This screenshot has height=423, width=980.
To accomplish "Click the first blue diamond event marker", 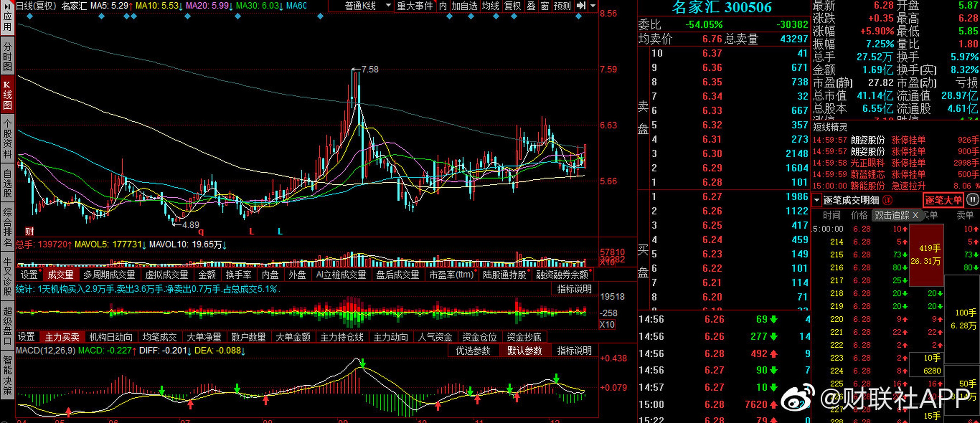I will click(30, 16).
